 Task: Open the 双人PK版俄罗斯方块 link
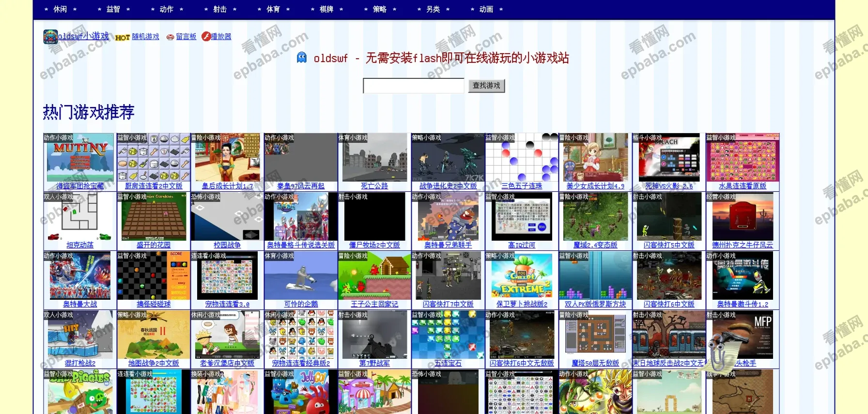click(x=595, y=304)
